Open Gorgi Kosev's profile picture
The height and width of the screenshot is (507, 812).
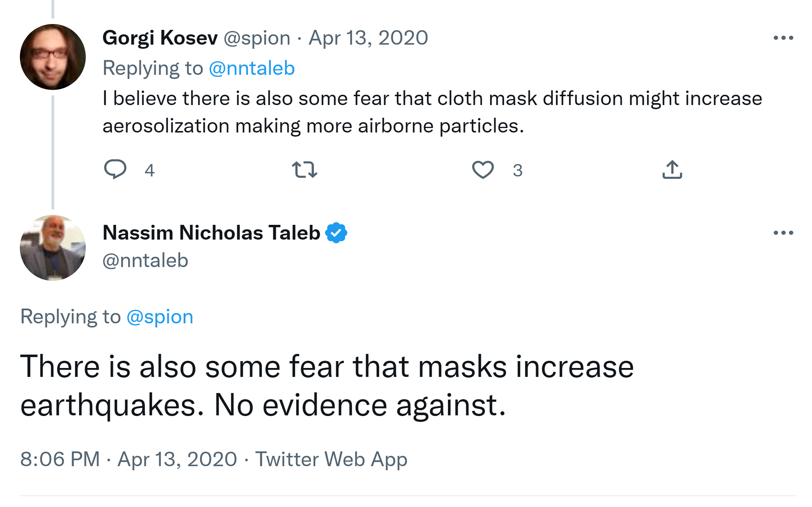pos(53,57)
